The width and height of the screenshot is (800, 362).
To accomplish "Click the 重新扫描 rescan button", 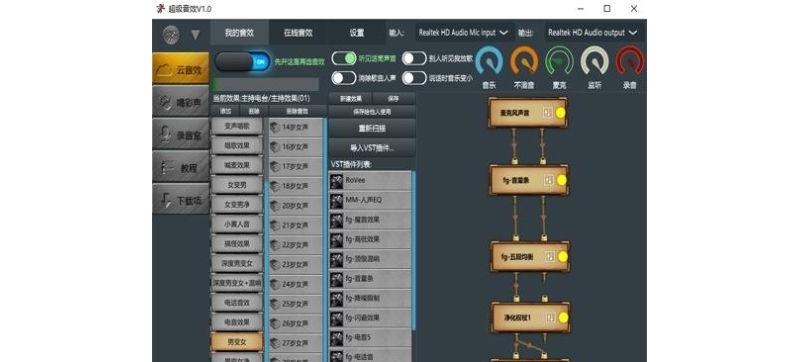I will click(x=372, y=128).
